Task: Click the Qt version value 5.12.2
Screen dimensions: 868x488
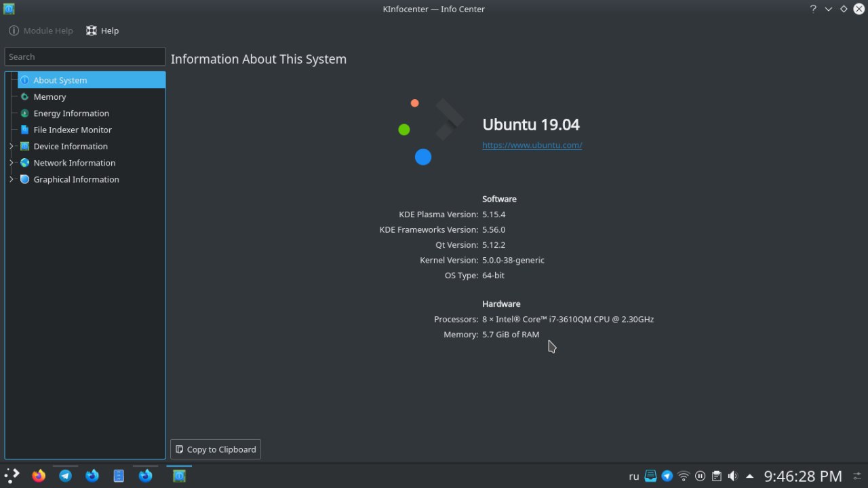Action: pos(494,245)
